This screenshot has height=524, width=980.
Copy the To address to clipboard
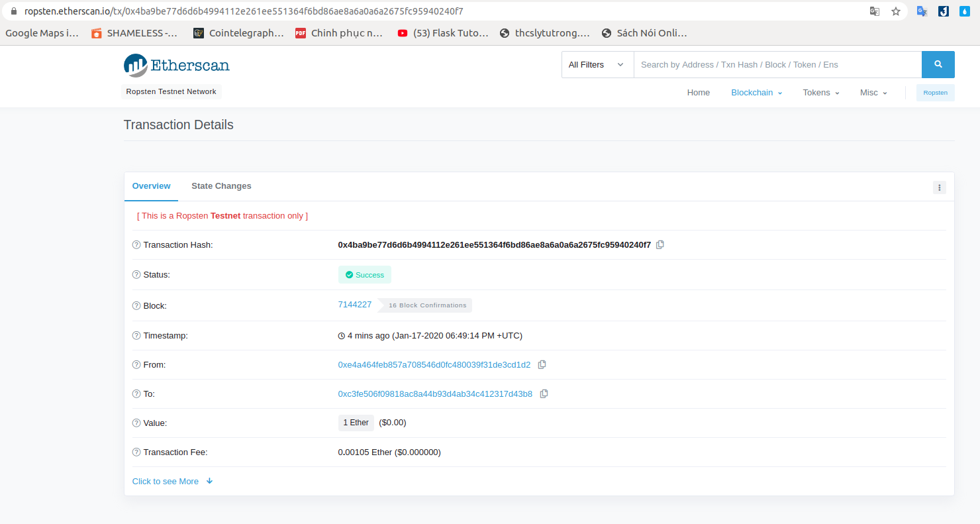click(x=544, y=393)
